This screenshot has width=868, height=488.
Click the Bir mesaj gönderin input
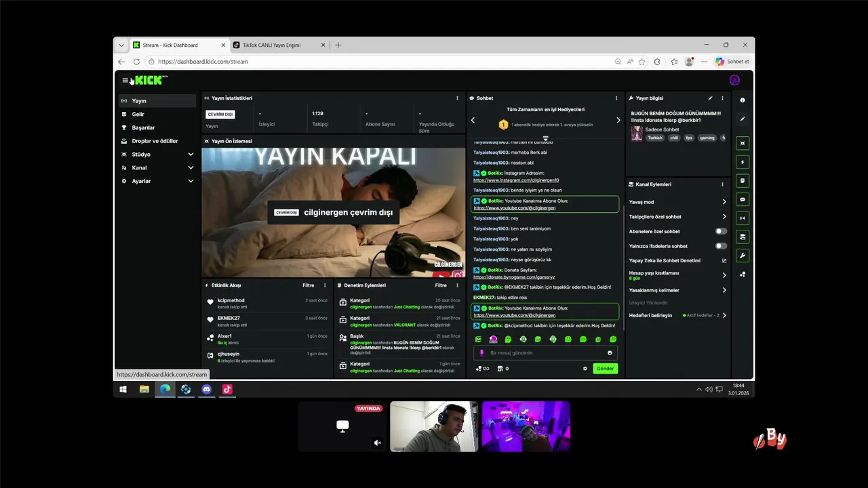pyautogui.click(x=546, y=353)
